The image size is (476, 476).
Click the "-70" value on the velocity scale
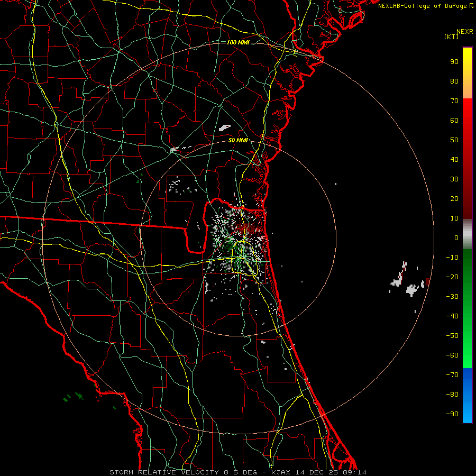[x=452, y=375]
